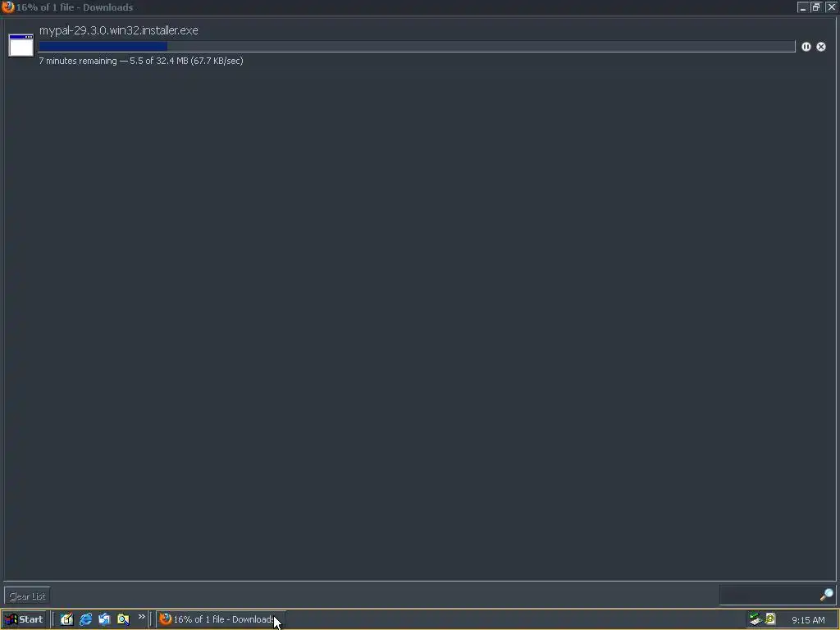Click the '7 minutes remaining' status text
The image size is (840, 630).
click(x=78, y=61)
